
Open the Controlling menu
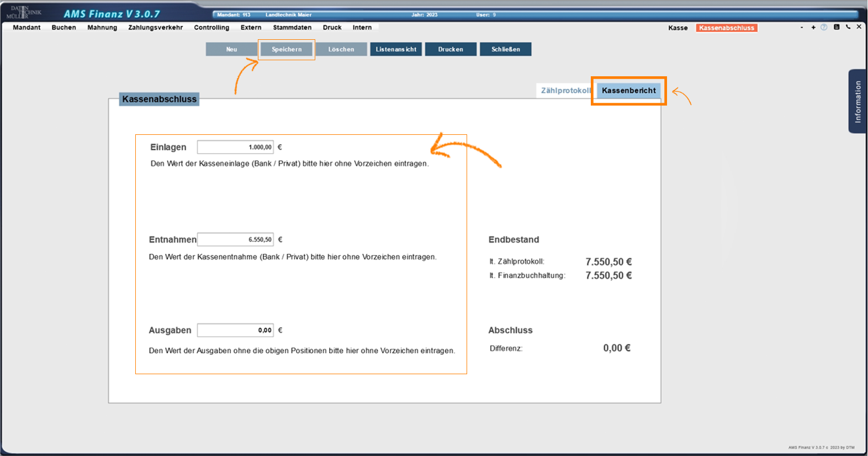[x=211, y=28]
